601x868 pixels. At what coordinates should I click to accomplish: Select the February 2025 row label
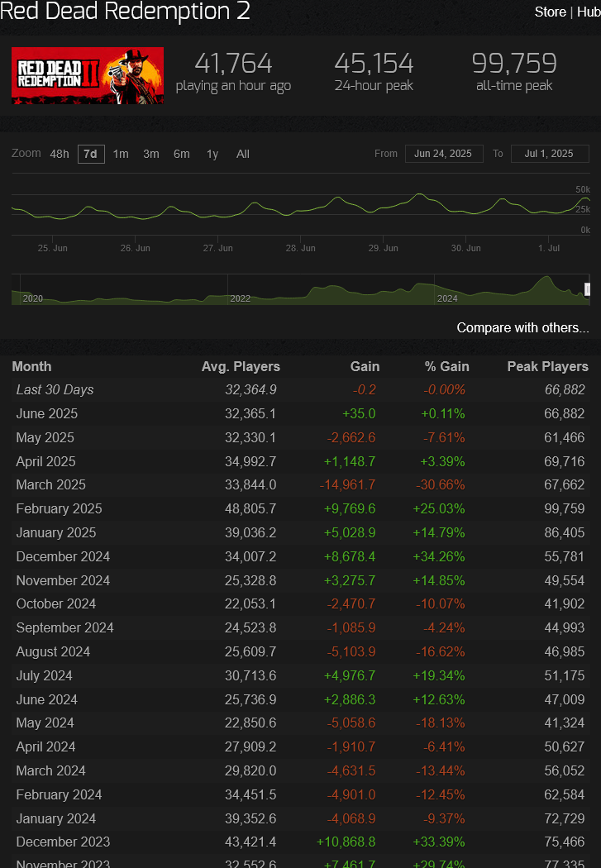click(60, 508)
